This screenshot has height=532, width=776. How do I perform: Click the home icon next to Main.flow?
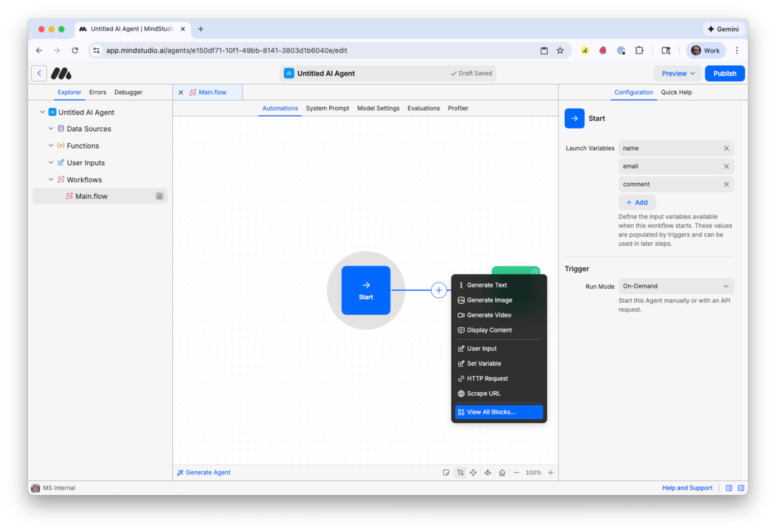pyautogui.click(x=160, y=196)
